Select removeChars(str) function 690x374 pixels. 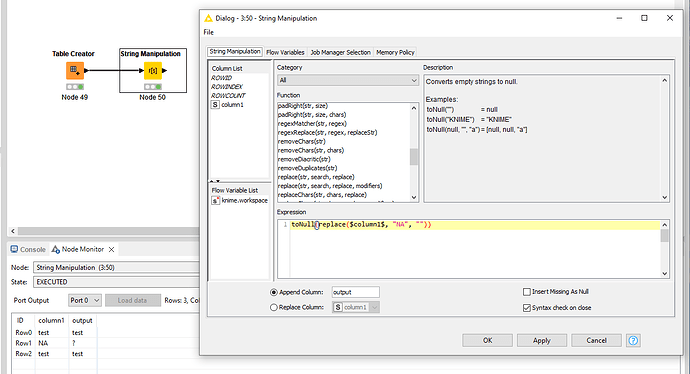[302, 141]
